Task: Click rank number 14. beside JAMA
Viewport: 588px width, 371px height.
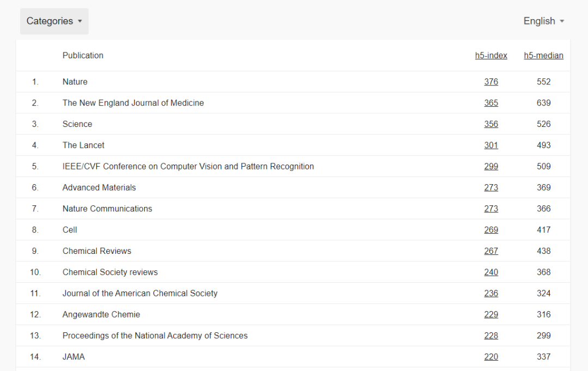Action: tap(35, 357)
